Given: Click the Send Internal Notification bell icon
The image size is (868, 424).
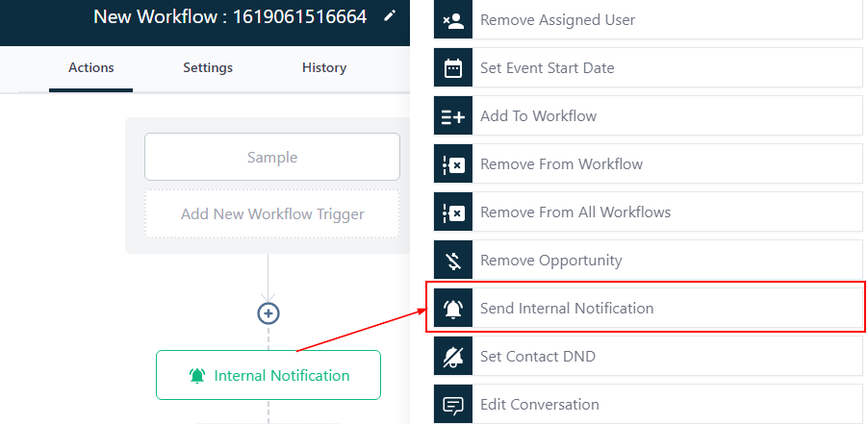Looking at the screenshot, I should 452,309.
